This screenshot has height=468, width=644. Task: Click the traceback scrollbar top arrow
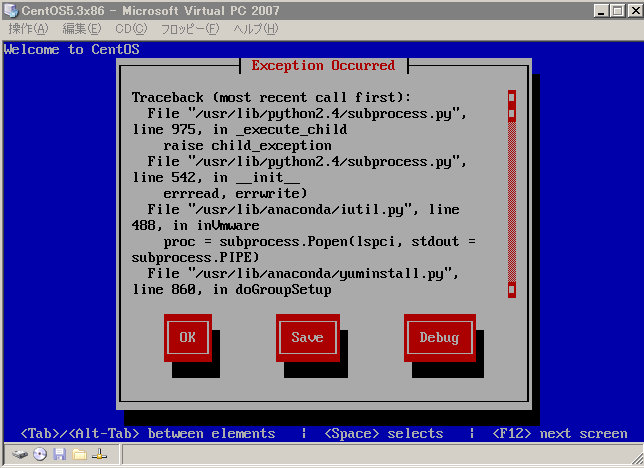coord(511,97)
